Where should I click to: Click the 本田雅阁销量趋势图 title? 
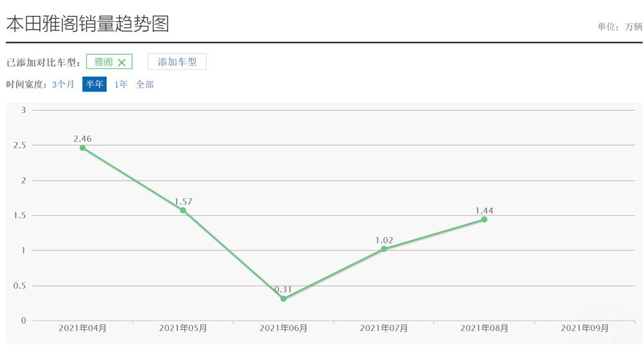coord(88,24)
